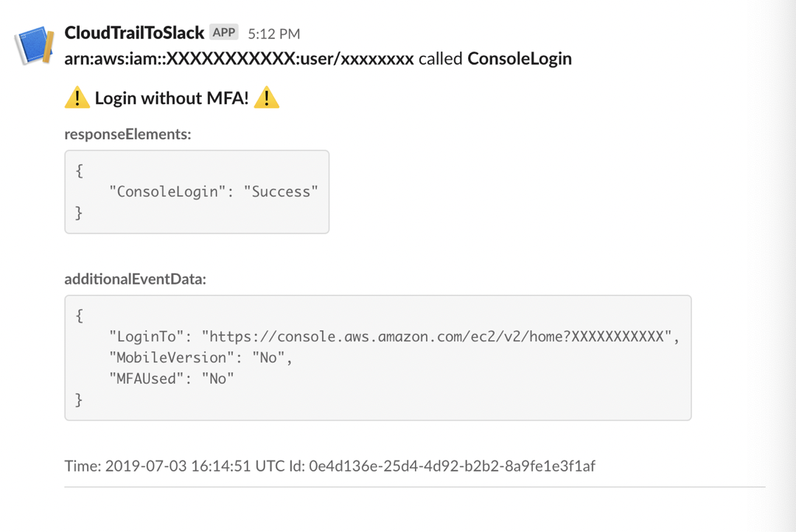The width and height of the screenshot is (796, 532).
Task: Click the additionalEventData: field label
Action: tap(136, 279)
